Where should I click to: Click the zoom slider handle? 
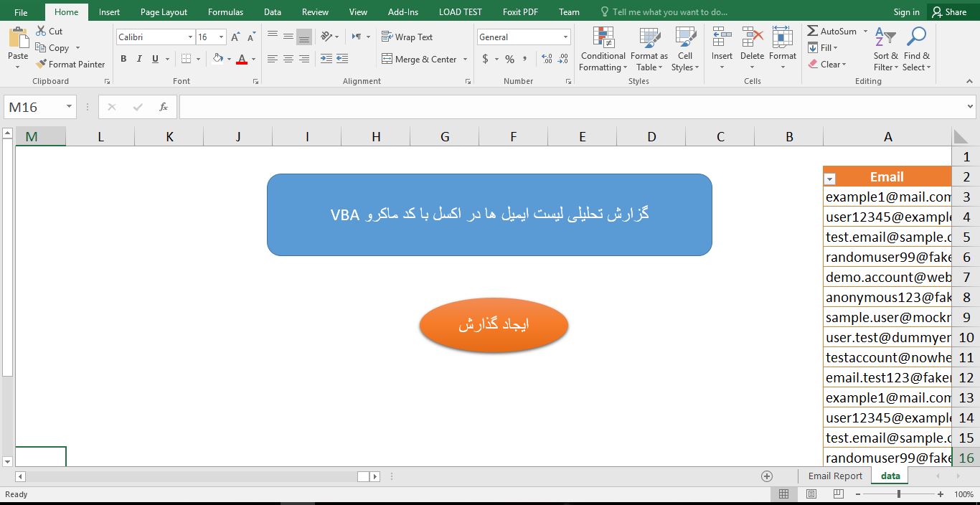[x=898, y=494]
